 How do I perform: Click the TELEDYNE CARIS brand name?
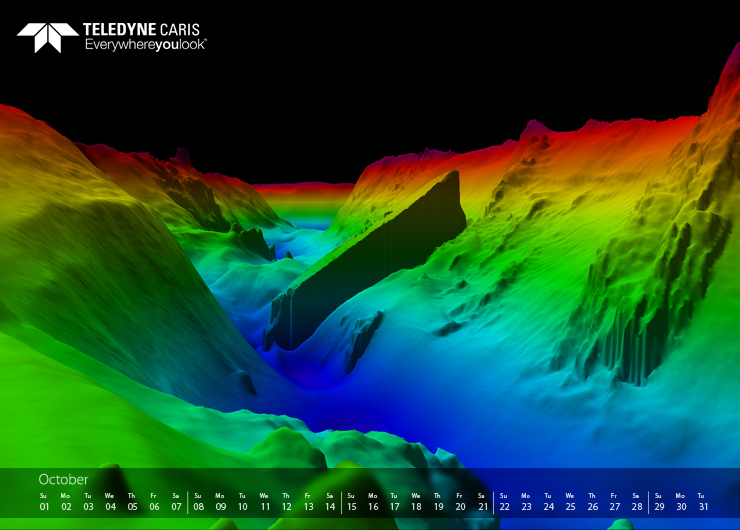142,30
